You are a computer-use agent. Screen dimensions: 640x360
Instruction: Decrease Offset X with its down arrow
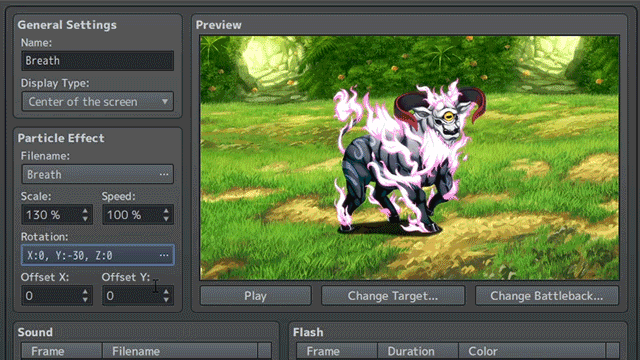click(85, 300)
